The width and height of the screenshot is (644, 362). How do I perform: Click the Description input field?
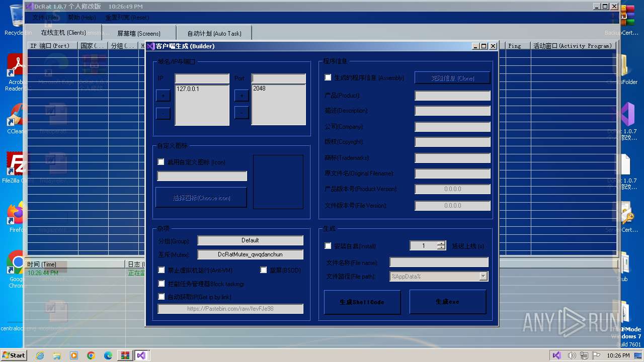452,111
